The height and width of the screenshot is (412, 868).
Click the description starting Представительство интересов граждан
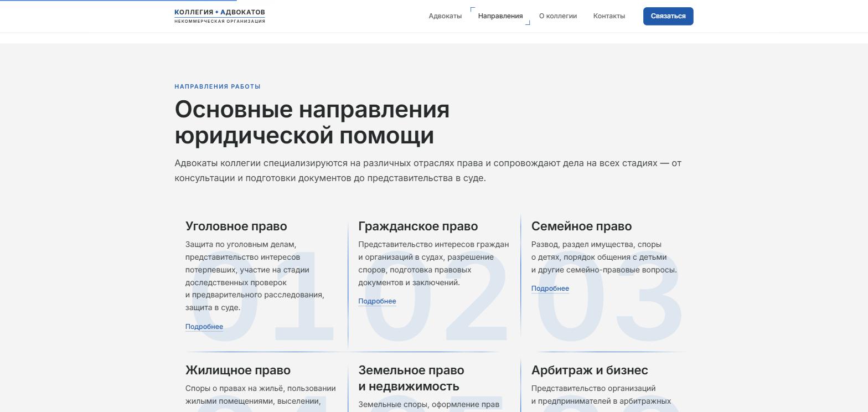click(x=433, y=263)
